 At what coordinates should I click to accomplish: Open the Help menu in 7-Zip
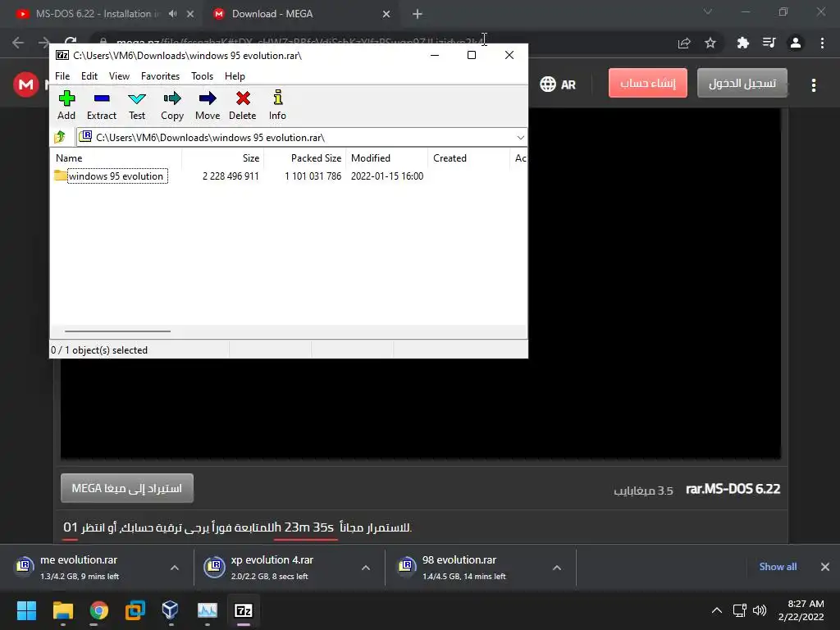[235, 76]
